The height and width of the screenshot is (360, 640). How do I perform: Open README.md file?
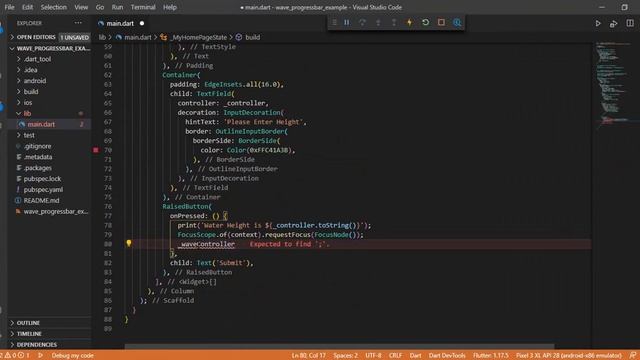point(41,200)
